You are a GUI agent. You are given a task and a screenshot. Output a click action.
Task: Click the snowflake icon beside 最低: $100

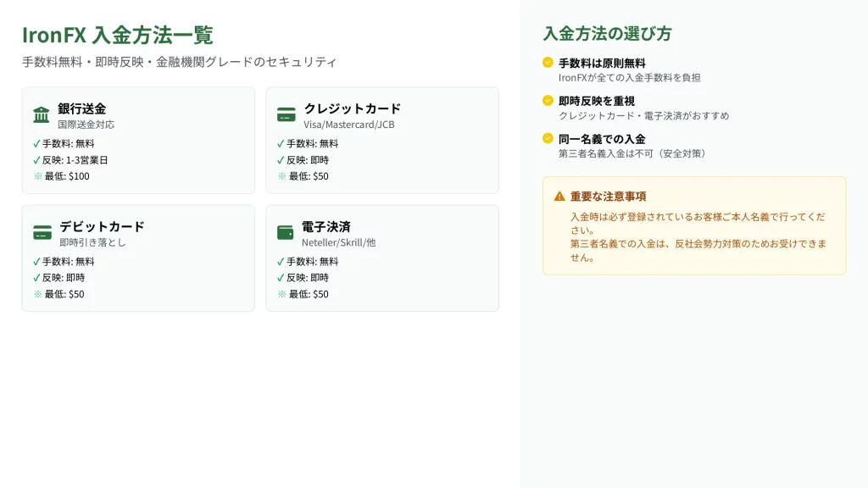(37, 176)
